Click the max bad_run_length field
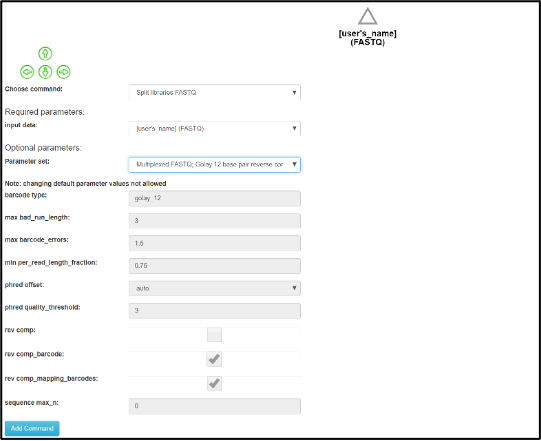 (x=215, y=220)
